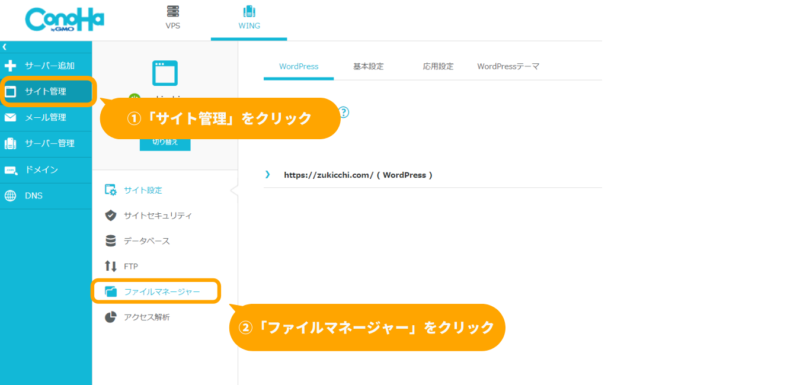Click the shield icon for サイトセキュリティ
800x385 pixels.
[x=110, y=215]
